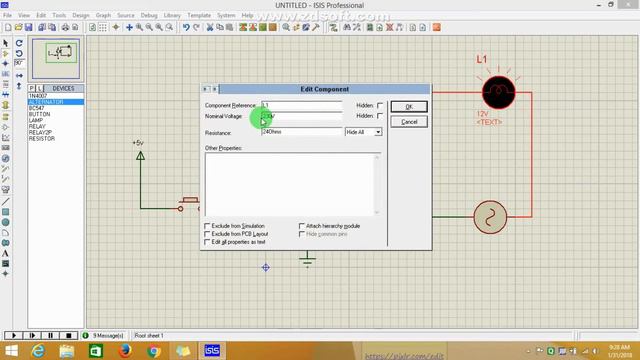The width and height of the screenshot is (640, 360).
Task: Click the Undo arrow icon
Action: click(x=186, y=27)
